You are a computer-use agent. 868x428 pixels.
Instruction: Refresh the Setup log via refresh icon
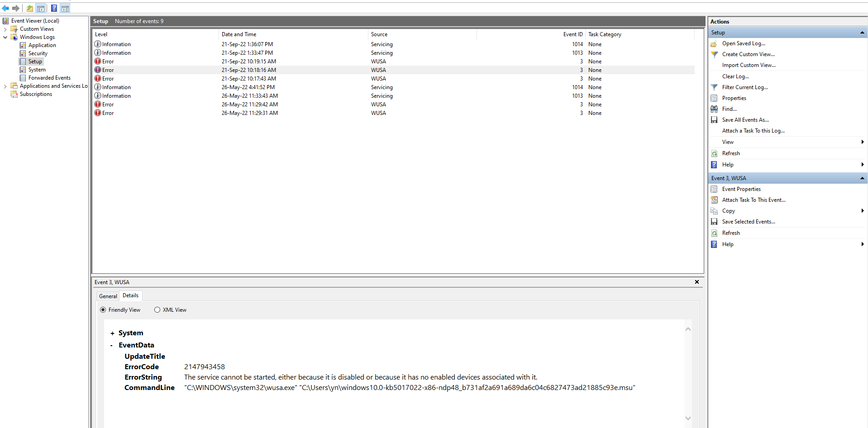click(x=714, y=153)
